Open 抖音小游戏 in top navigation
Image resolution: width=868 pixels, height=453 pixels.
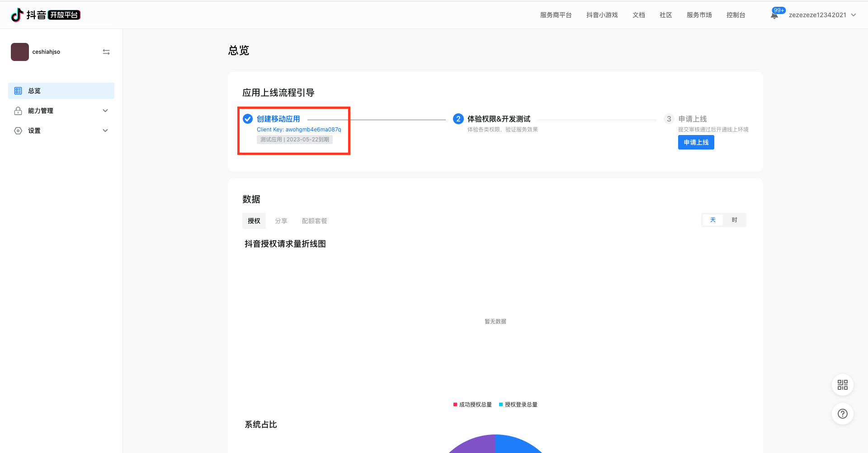point(602,15)
